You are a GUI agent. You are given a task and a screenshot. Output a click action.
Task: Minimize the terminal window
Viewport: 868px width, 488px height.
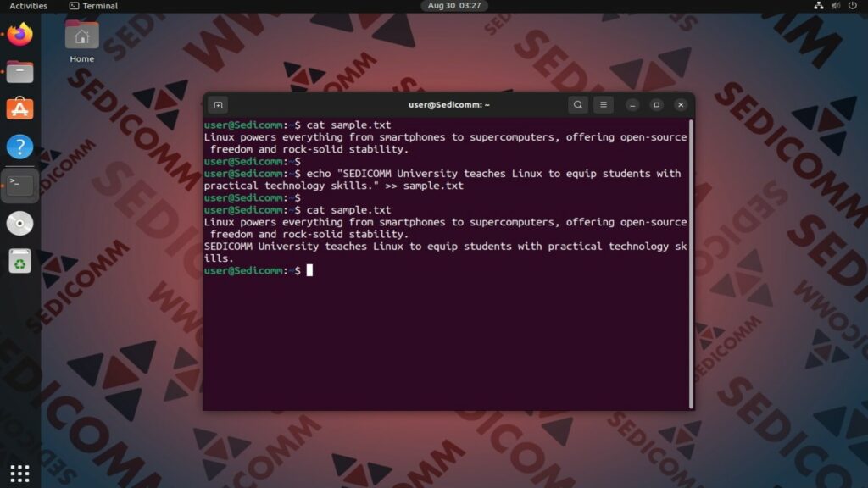[632, 104]
